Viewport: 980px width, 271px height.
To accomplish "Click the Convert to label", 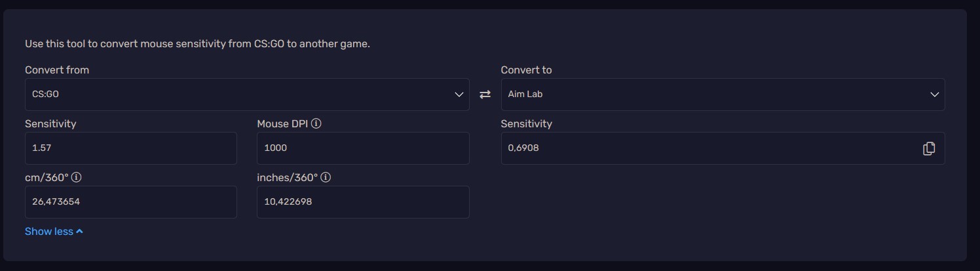I will [526, 70].
